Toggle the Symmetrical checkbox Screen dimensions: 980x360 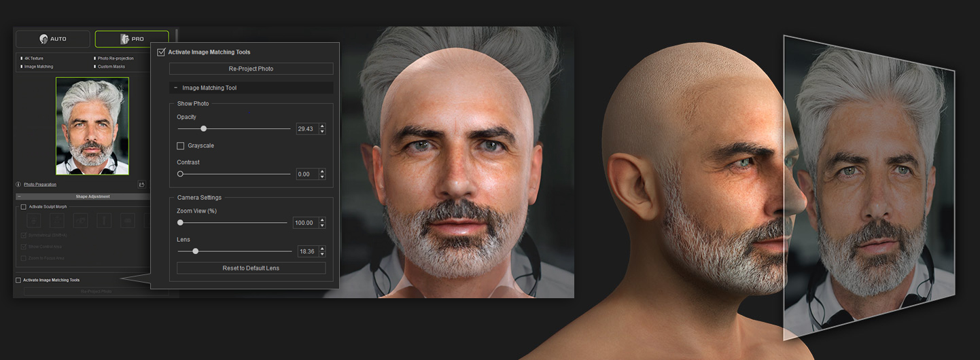coord(24,235)
